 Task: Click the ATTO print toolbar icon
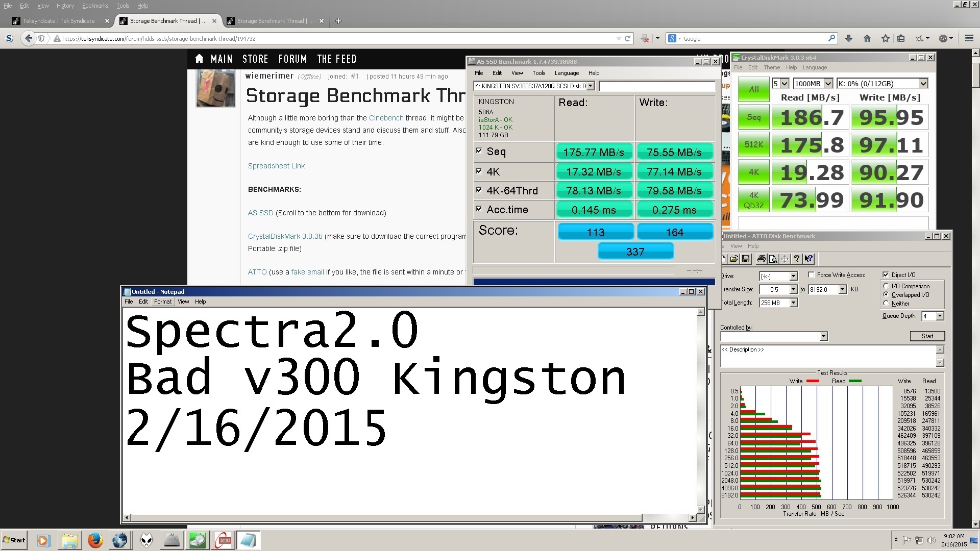click(x=761, y=259)
